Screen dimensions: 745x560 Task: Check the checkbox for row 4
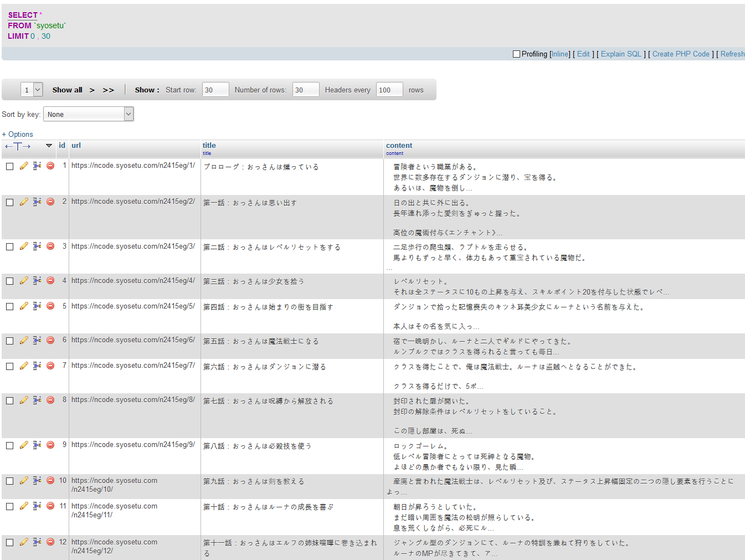(9, 281)
